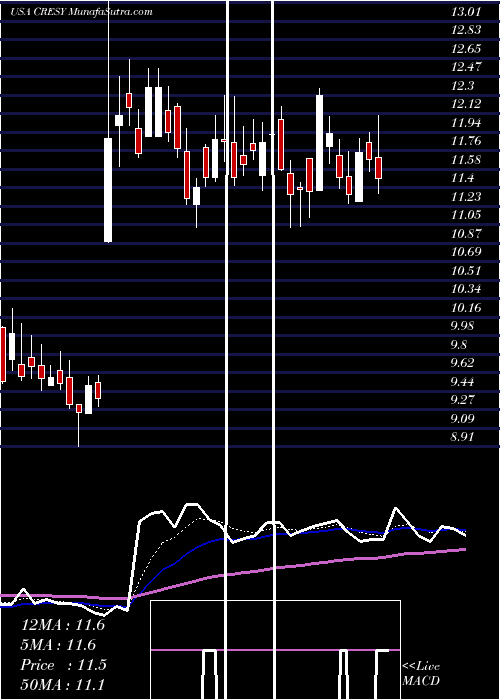Click the '<<Live MACD' label
The height and width of the screenshot is (700, 500).
point(421,673)
